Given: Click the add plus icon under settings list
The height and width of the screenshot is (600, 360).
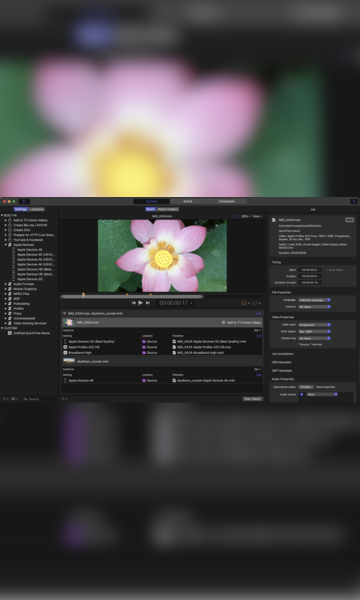Looking at the screenshot, I should tap(5, 399).
